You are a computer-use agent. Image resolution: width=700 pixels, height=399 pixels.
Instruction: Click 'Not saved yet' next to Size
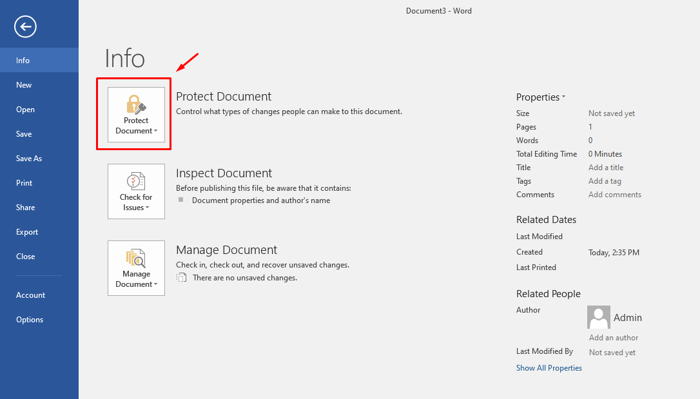coord(612,114)
